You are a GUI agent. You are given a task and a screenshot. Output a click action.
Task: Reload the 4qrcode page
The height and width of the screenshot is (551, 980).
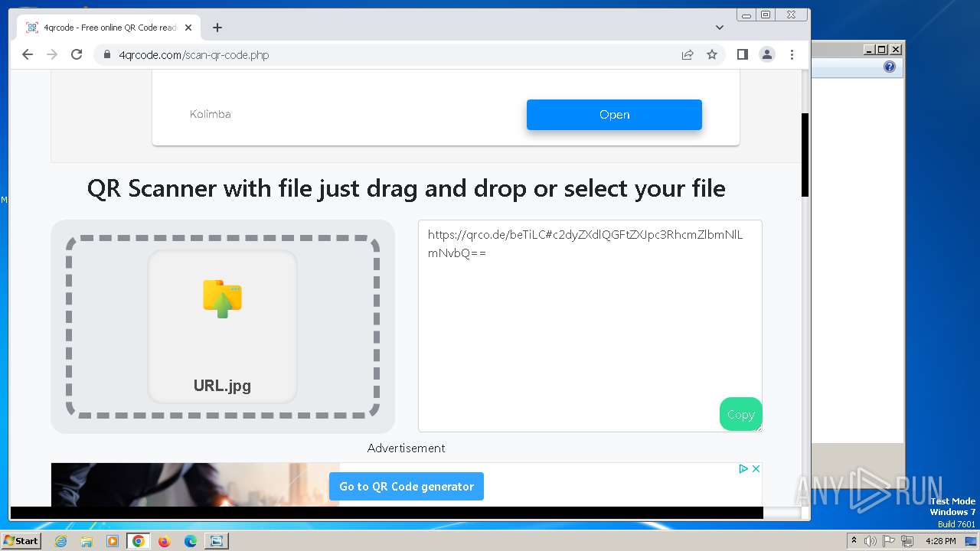click(x=77, y=54)
